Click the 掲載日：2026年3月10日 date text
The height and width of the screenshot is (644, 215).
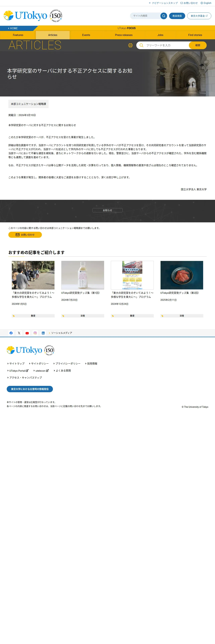pos(22,115)
